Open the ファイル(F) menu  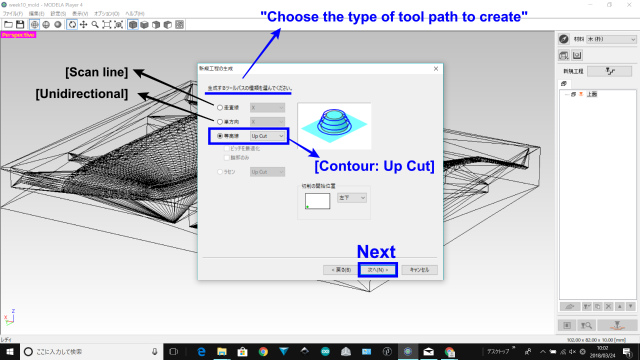click(13, 13)
